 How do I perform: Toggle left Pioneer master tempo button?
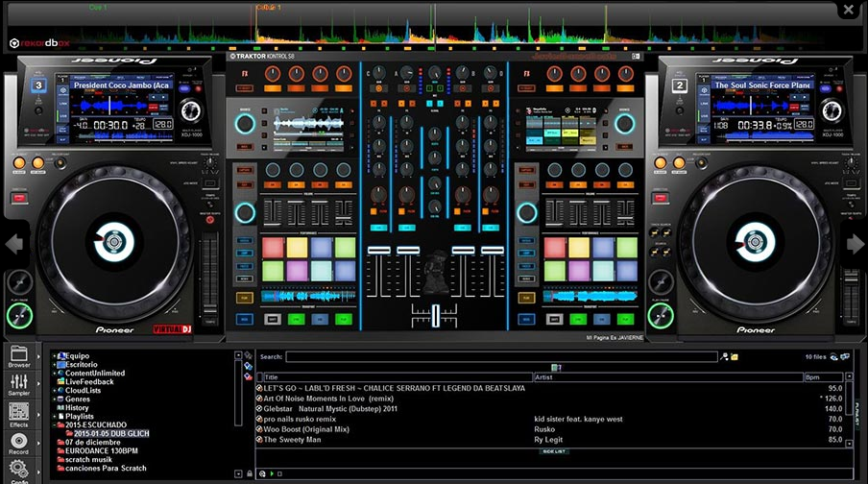[210, 220]
